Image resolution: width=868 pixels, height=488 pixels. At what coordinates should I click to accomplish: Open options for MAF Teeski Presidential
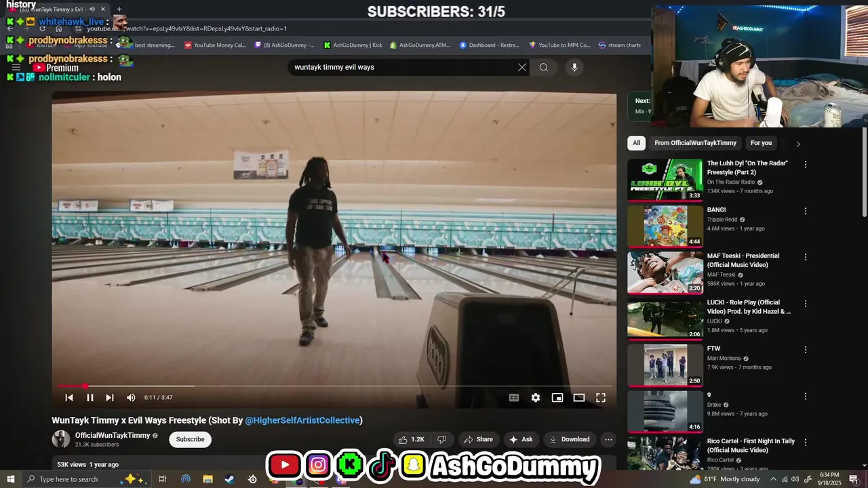[806, 257]
